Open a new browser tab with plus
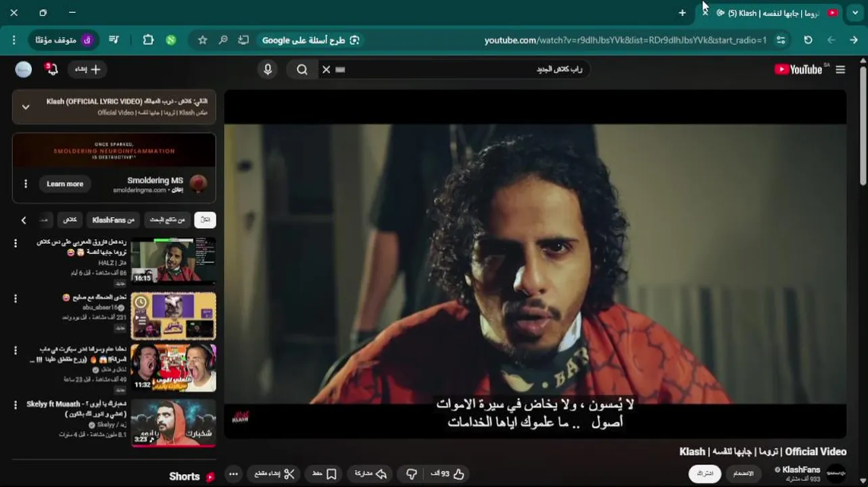868x487 pixels. (682, 13)
